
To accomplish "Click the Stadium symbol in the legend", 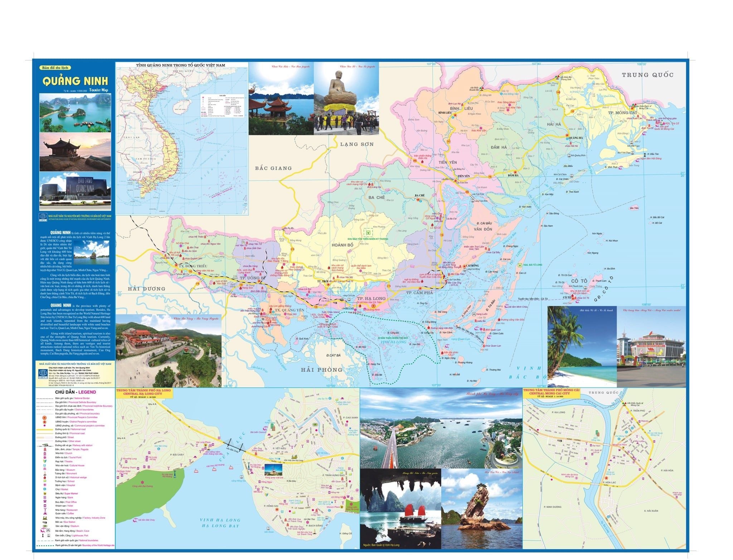I will pos(45,526).
